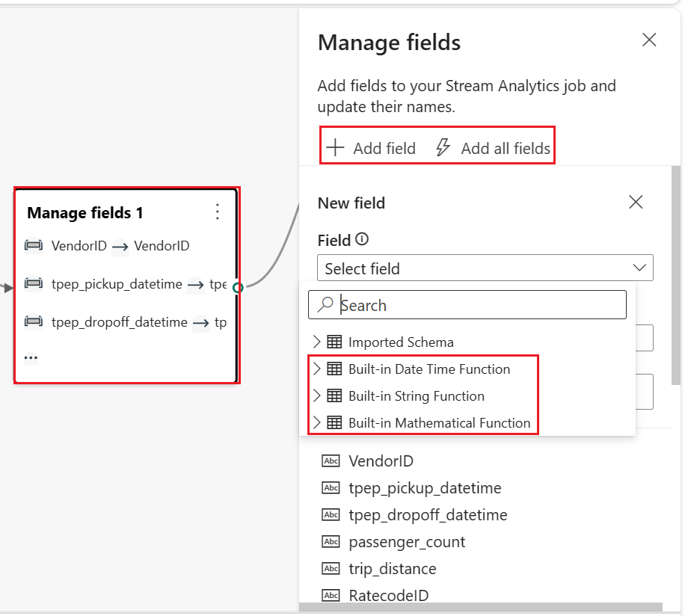Click the table icon beside Imported Schema
The height and width of the screenshot is (616, 685).
[x=335, y=342]
